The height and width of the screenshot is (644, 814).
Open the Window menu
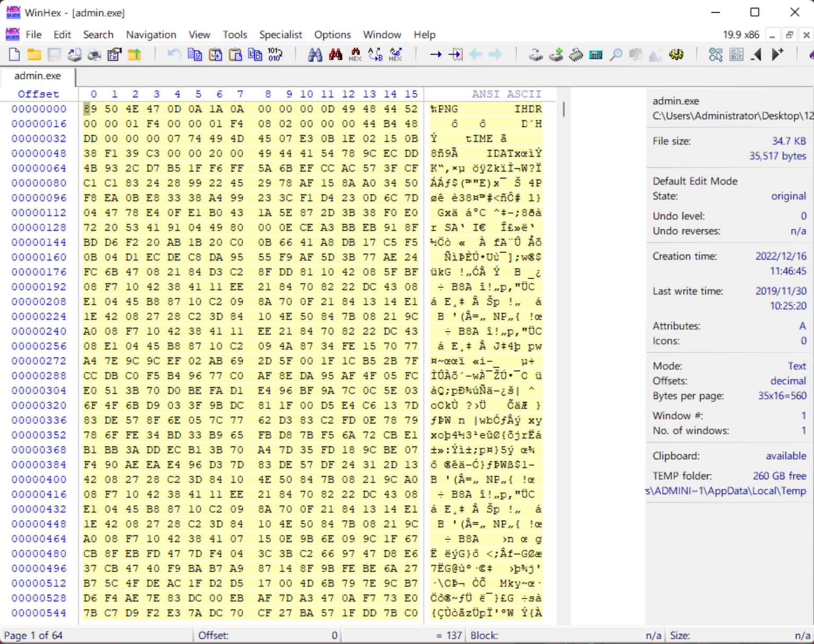pyautogui.click(x=382, y=34)
